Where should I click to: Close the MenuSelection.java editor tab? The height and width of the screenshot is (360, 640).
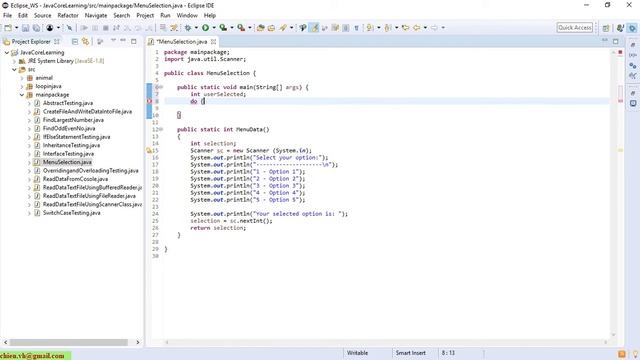pos(213,42)
